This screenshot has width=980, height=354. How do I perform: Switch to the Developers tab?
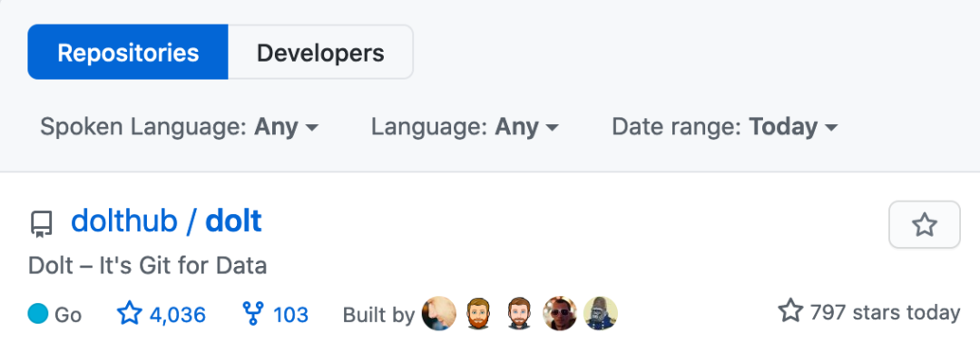320,52
